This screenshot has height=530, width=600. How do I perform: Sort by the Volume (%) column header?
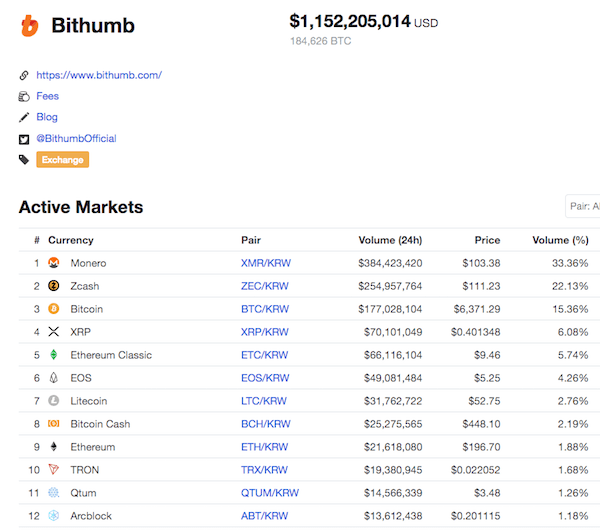[561, 240]
